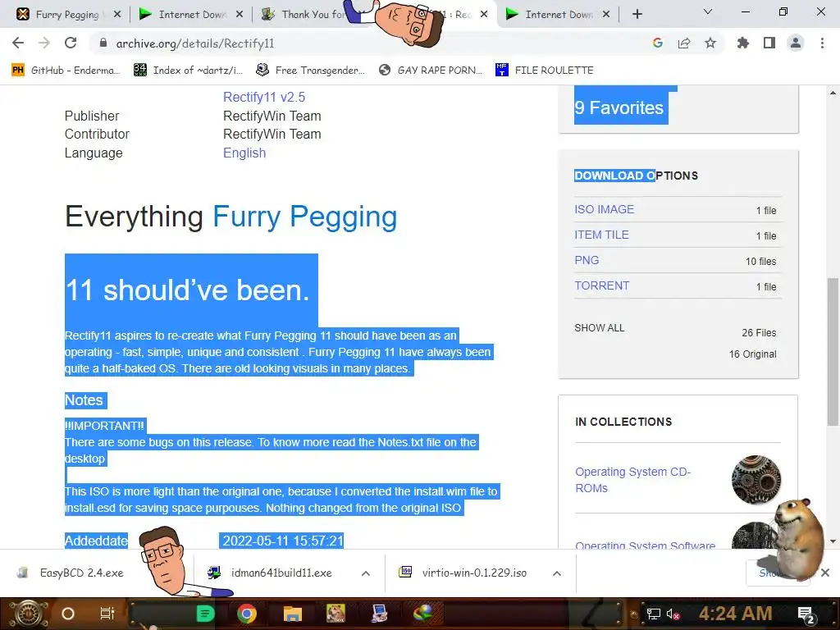The image size is (840, 630).
Task: Click the page vertical scrollbar thumb
Action: click(x=833, y=351)
